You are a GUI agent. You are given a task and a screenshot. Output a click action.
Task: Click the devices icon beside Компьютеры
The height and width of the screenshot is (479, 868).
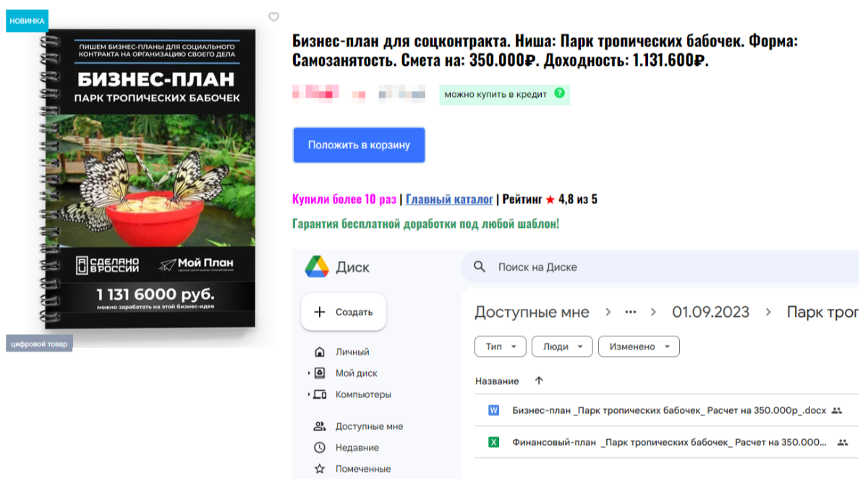[320, 394]
